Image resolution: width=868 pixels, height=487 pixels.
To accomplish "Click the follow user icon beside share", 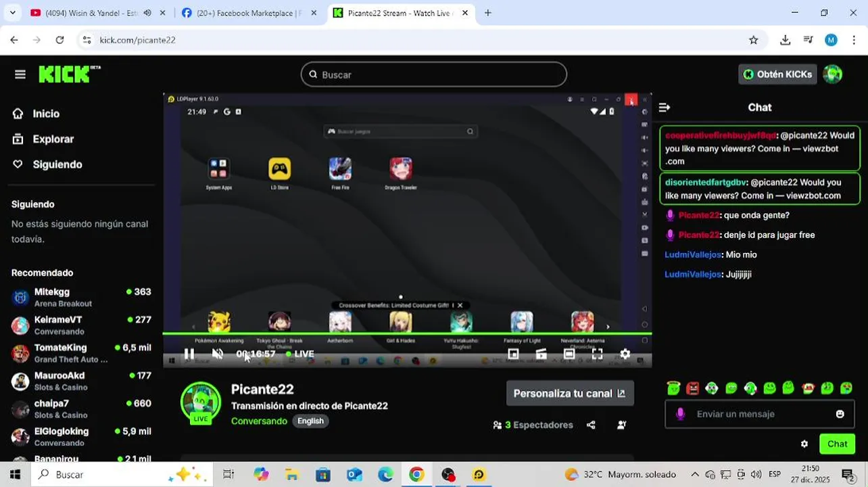I will pos(622,425).
